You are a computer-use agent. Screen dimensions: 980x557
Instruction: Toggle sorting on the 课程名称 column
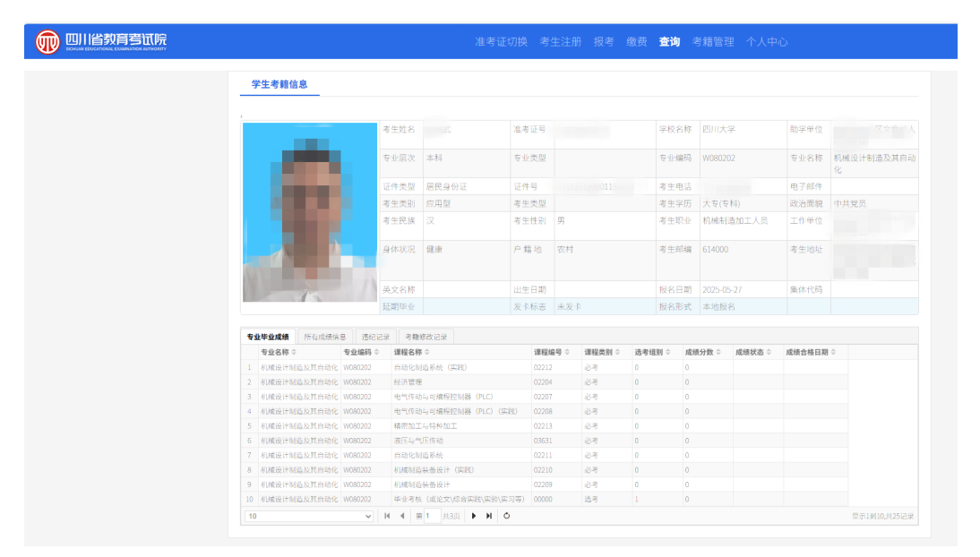tap(426, 353)
